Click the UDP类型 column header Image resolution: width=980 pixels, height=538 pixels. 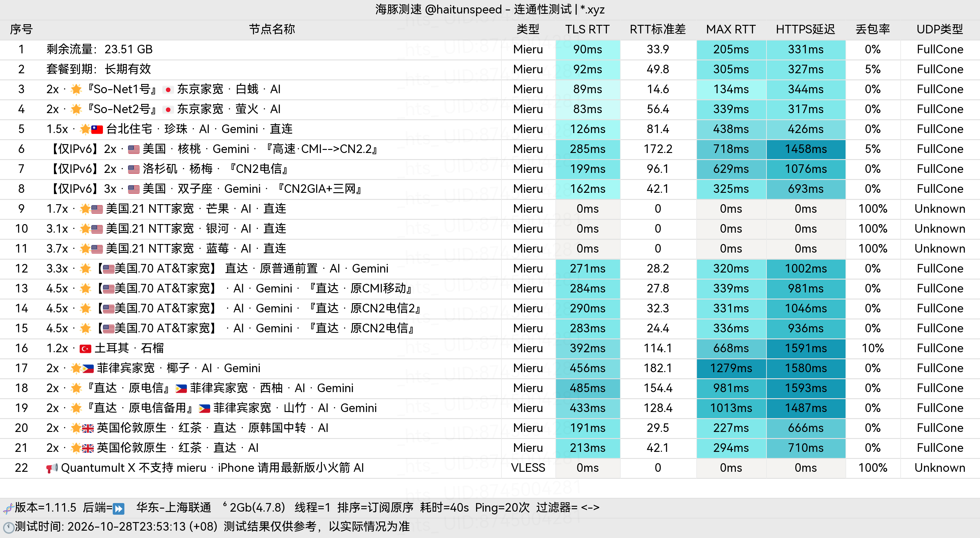click(x=940, y=29)
